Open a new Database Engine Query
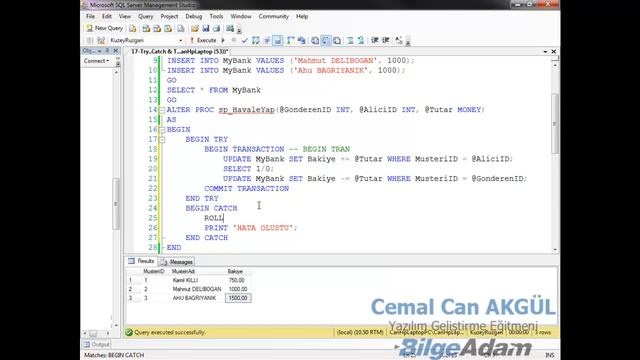 pos(133,29)
